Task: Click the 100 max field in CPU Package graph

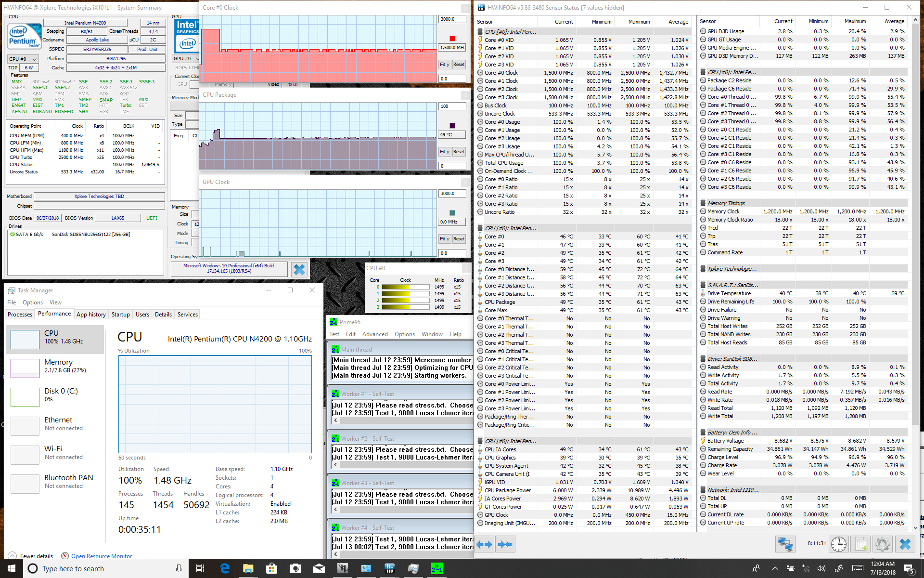Action: pyautogui.click(x=452, y=106)
